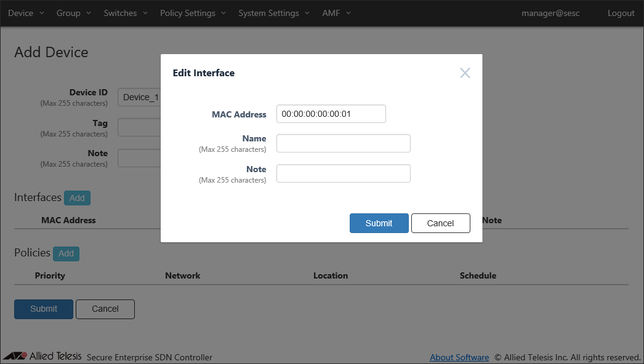Open the AMF dropdown menu
The width and height of the screenshot is (644, 364).
pos(336,13)
